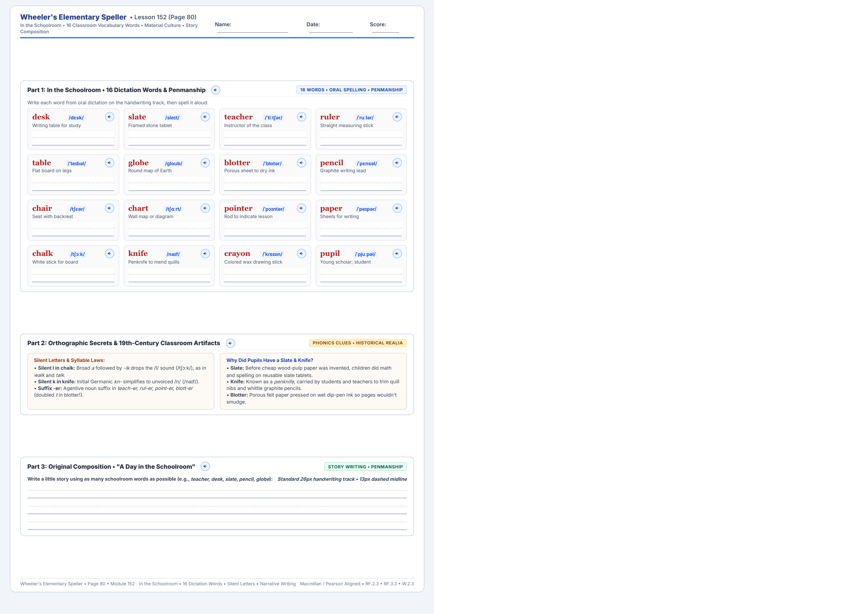Hear the word knife spoken
The width and height of the screenshot is (868, 614).
point(205,253)
